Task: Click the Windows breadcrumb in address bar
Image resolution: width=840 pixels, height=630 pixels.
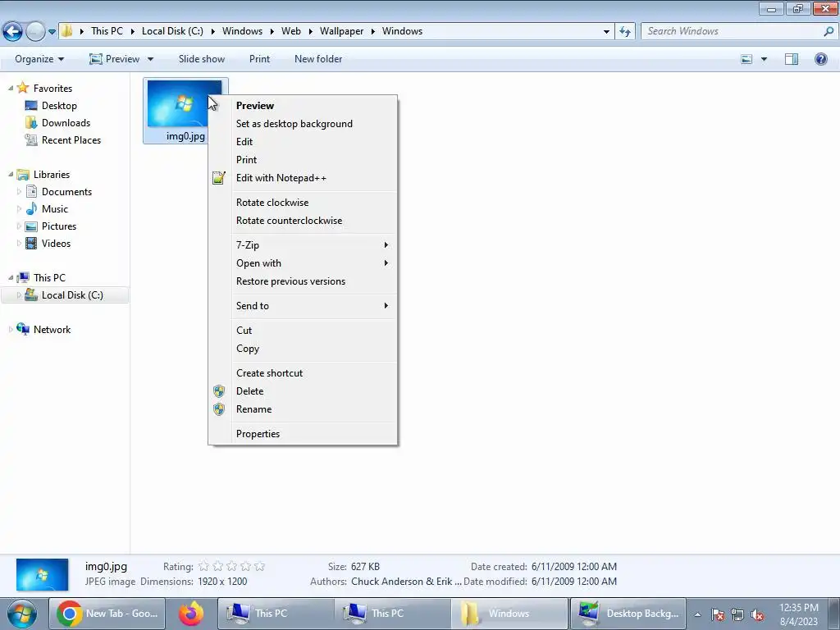Action: [402, 31]
